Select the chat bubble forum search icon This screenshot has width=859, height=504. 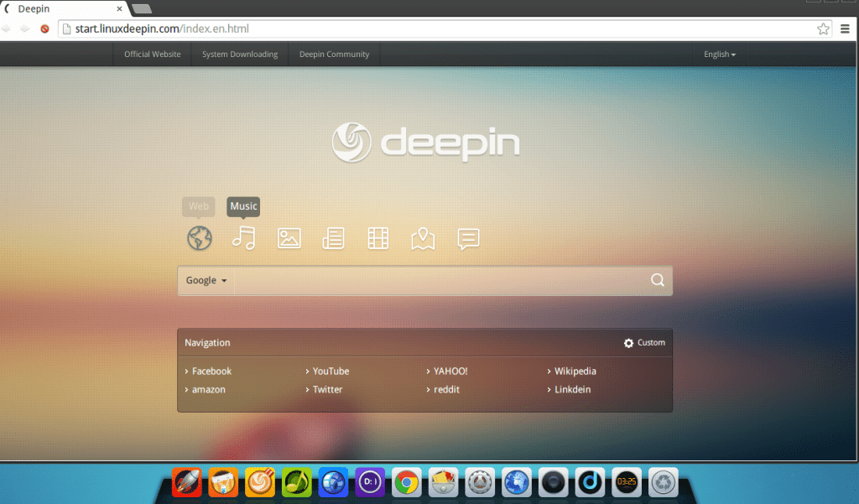(x=467, y=238)
